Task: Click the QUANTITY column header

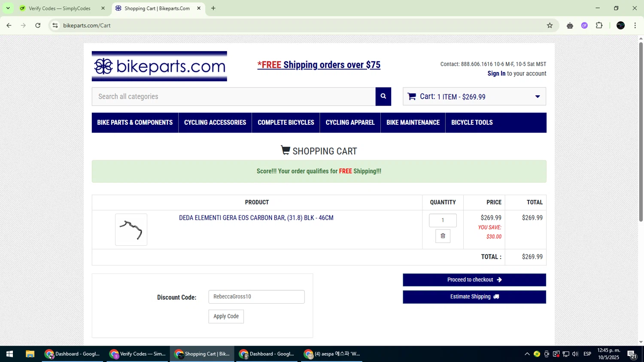Action: point(443,202)
